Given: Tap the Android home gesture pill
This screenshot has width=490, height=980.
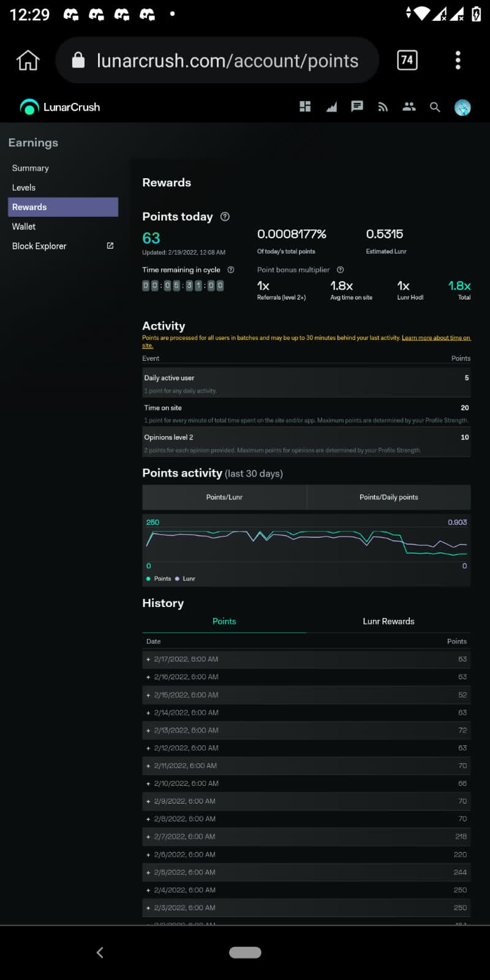Looking at the screenshot, I should (x=245, y=952).
